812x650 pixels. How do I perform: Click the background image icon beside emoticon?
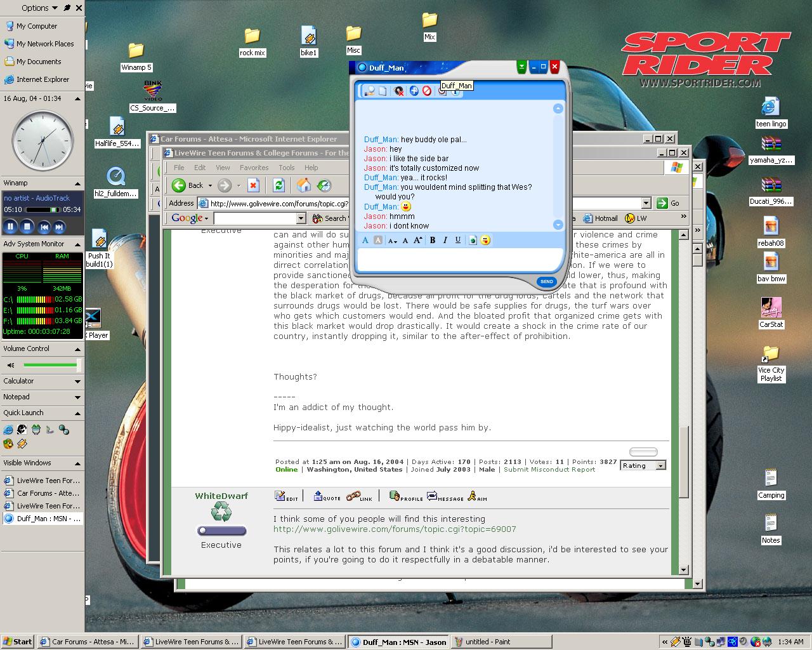coord(473,240)
